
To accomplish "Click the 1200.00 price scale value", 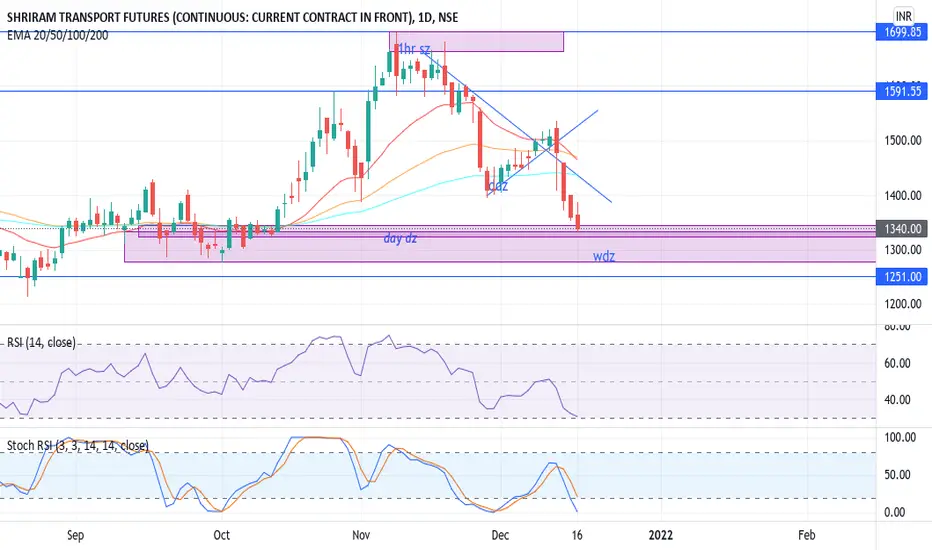I will [x=903, y=304].
